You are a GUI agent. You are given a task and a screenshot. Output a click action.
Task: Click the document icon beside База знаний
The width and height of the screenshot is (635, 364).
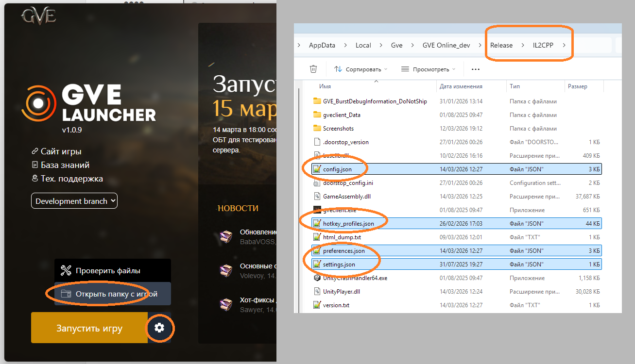click(x=34, y=165)
